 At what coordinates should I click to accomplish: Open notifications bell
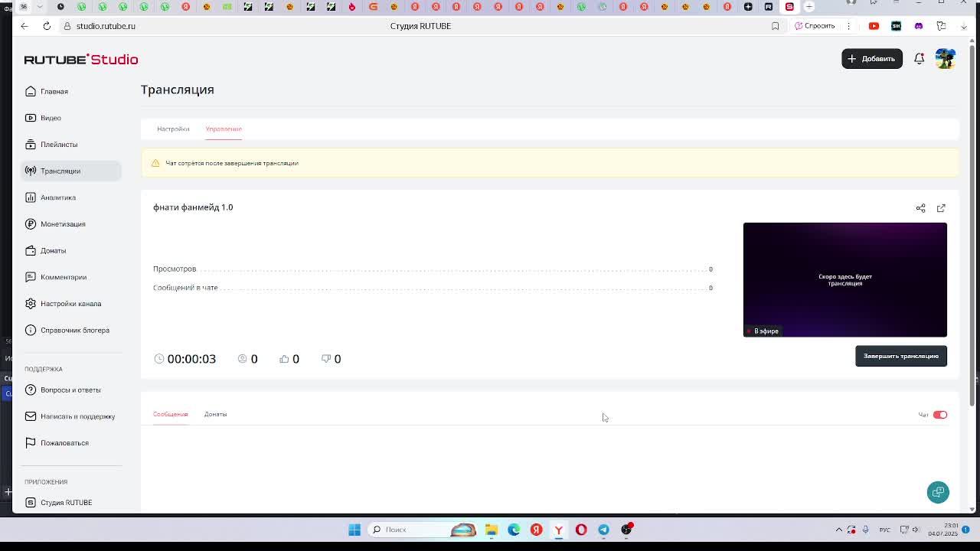pos(919,59)
